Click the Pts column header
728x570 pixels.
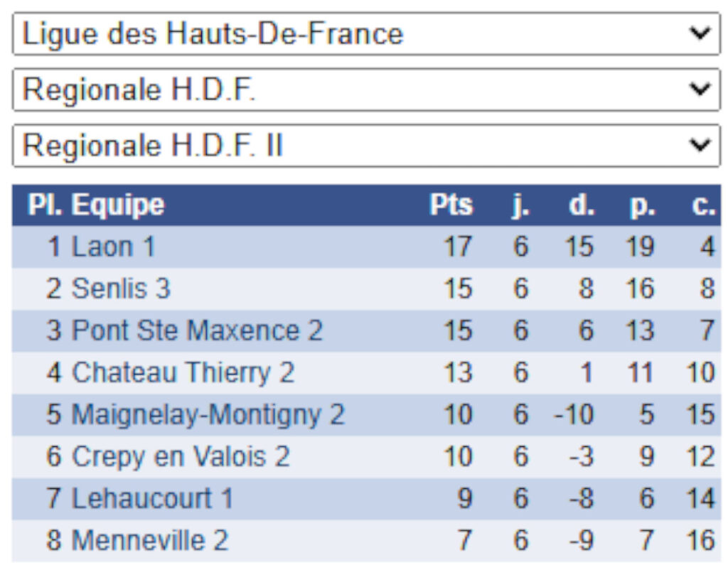point(451,205)
